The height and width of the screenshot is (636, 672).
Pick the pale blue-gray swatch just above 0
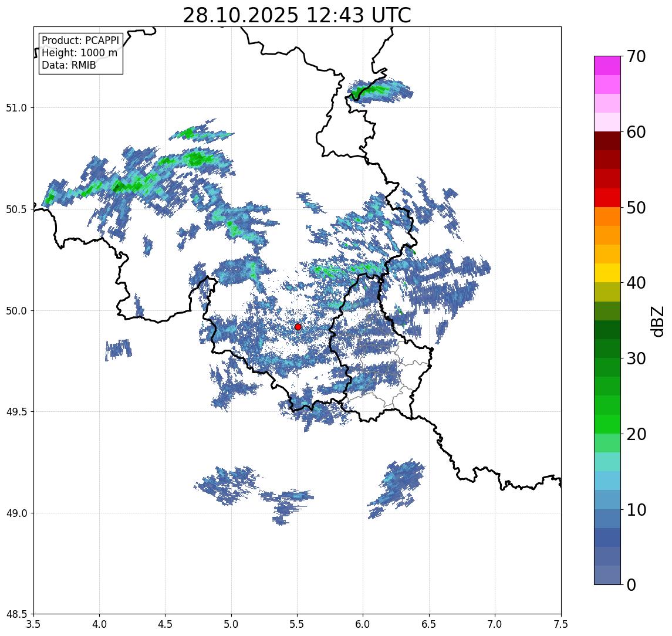point(607,575)
